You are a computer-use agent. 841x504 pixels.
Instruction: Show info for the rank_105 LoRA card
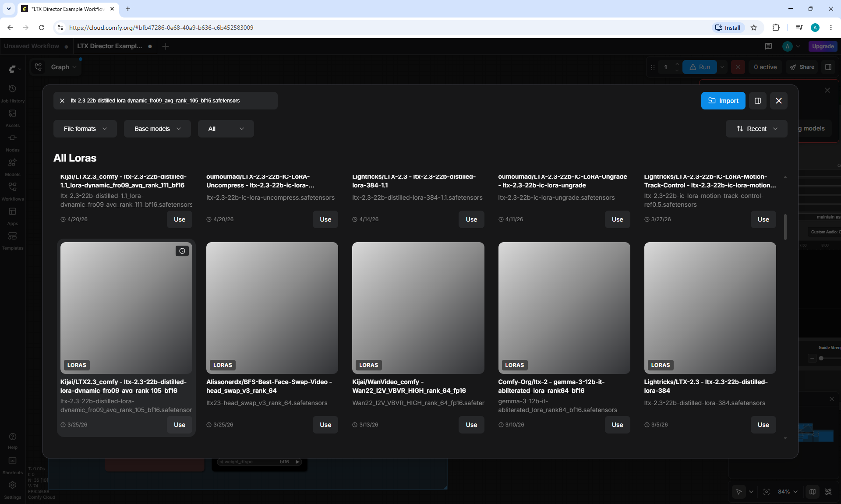click(182, 251)
